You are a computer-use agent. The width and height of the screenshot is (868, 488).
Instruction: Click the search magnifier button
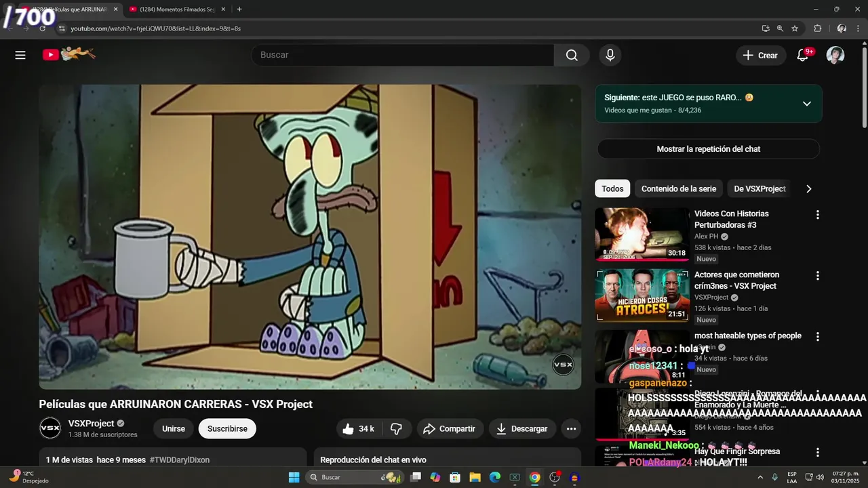click(572, 55)
